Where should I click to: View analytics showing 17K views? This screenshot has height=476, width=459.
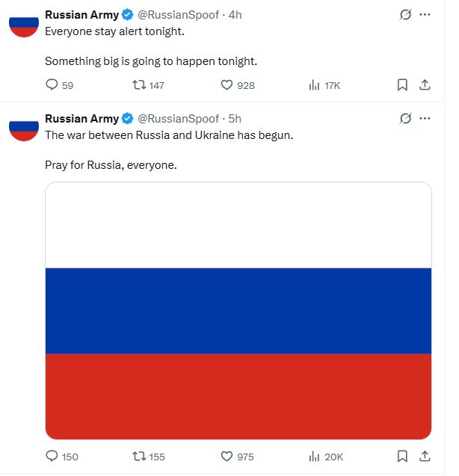point(315,85)
